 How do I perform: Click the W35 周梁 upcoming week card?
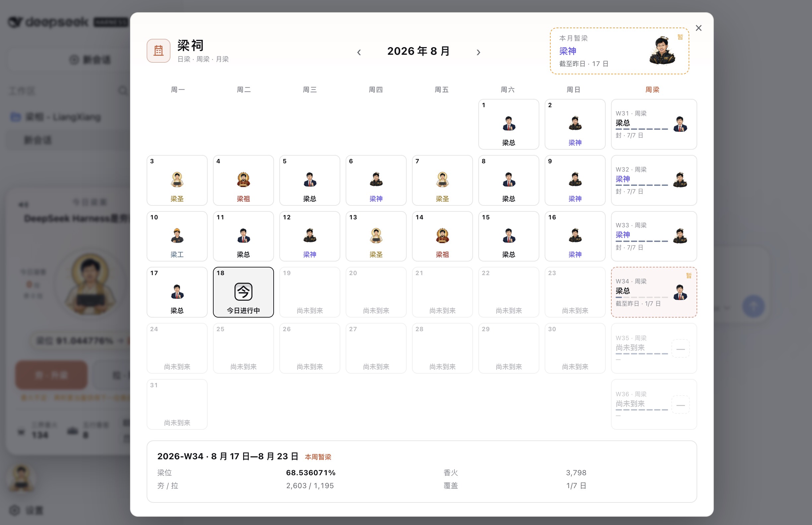(x=654, y=348)
